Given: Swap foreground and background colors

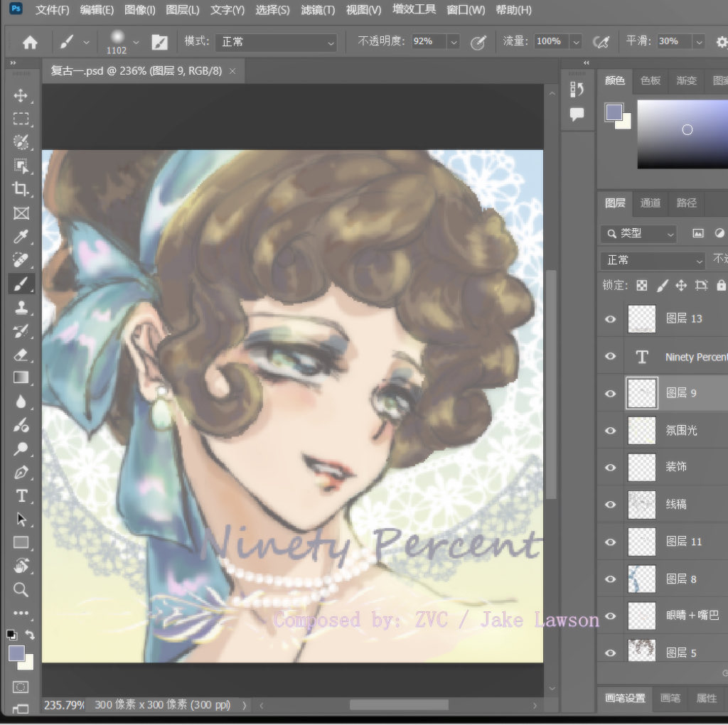Looking at the screenshot, I should pyautogui.click(x=30, y=634).
